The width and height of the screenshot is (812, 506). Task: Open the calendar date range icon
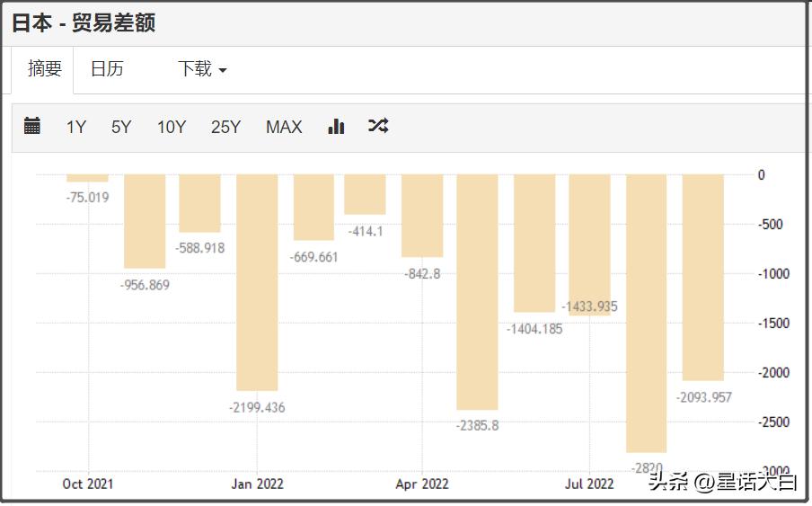pos(32,126)
